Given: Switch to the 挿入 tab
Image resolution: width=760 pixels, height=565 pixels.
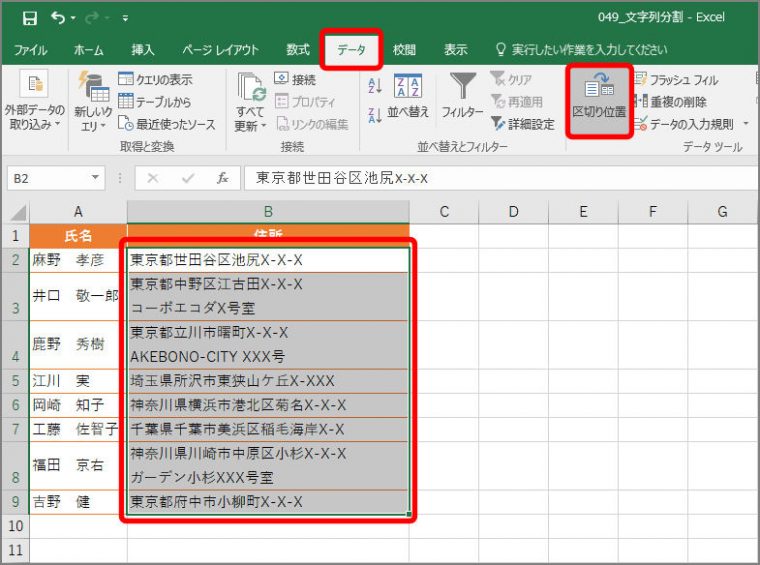Looking at the screenshot, I should (142, 49).
